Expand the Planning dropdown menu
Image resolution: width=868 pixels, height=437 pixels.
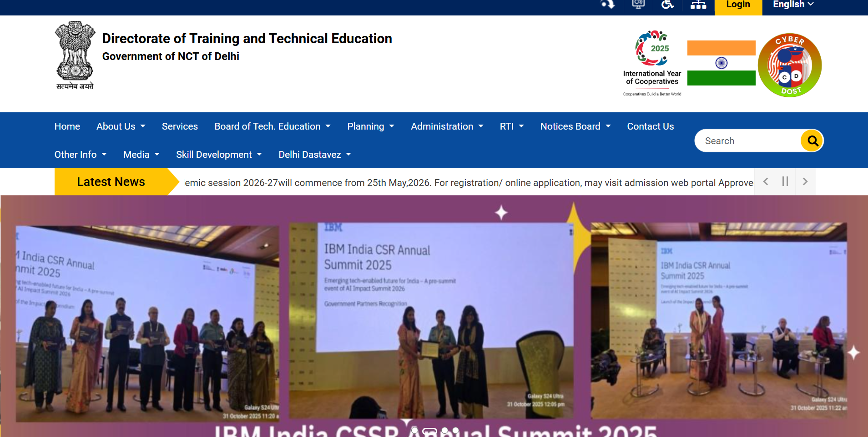(x=371, y=126)
